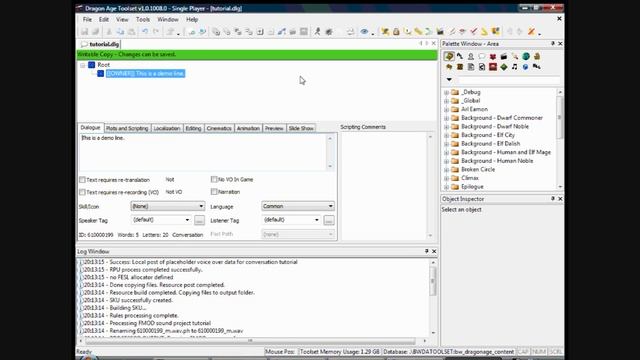
Task: Select the person silhouette palette icon
Action: click(471, 56)
